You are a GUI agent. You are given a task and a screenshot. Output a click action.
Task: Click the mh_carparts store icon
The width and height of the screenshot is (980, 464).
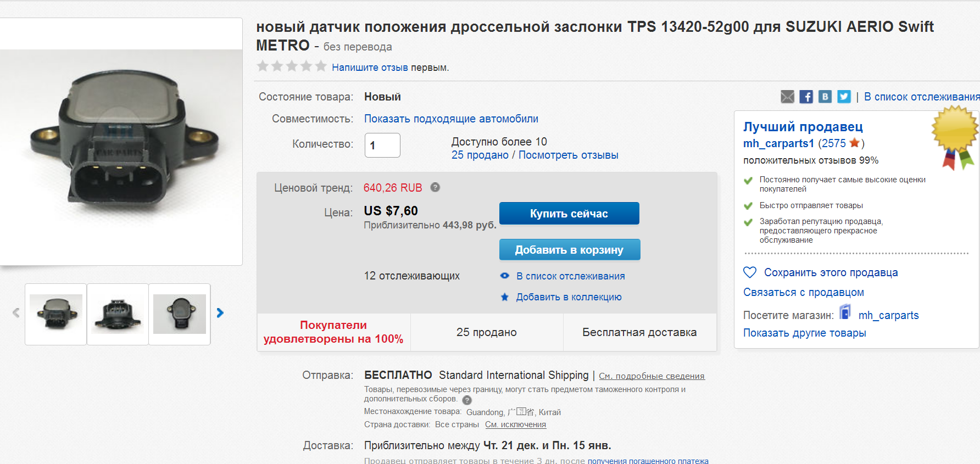pos(845,313)
